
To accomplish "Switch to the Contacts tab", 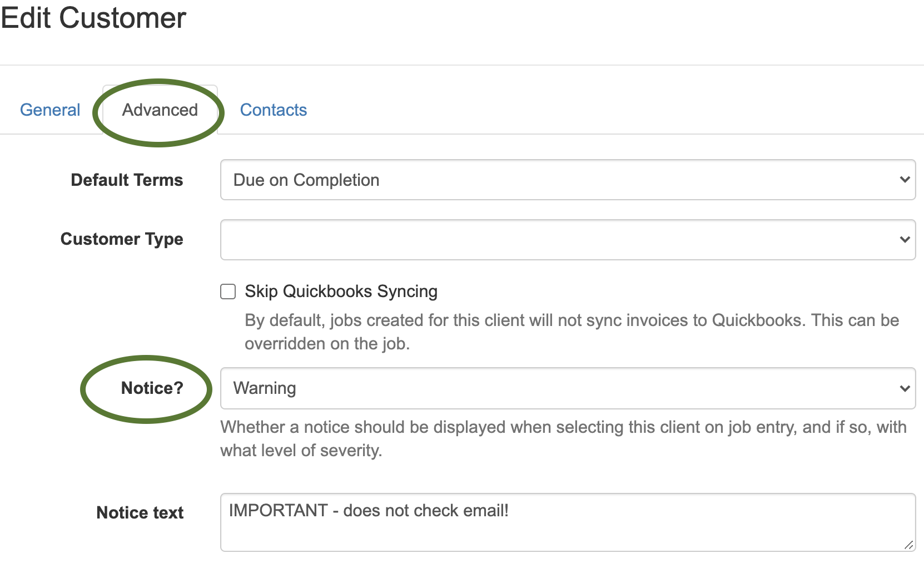I will 274,110.
